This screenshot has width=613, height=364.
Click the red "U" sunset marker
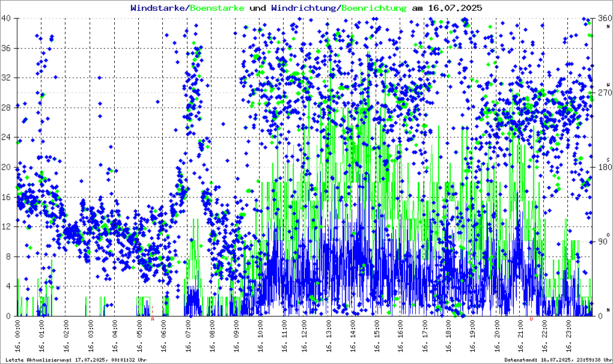pyautogui.click(x=531, y=319)
